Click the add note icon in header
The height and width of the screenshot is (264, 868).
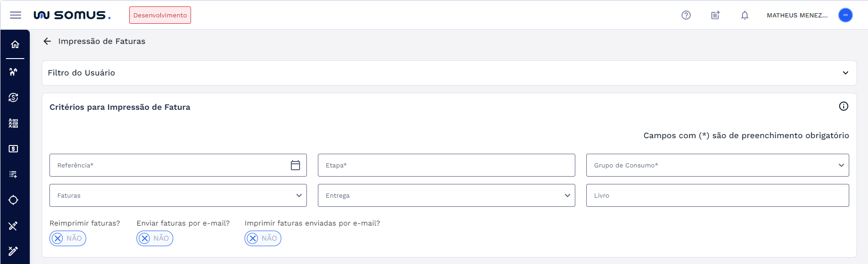[715, 15]
